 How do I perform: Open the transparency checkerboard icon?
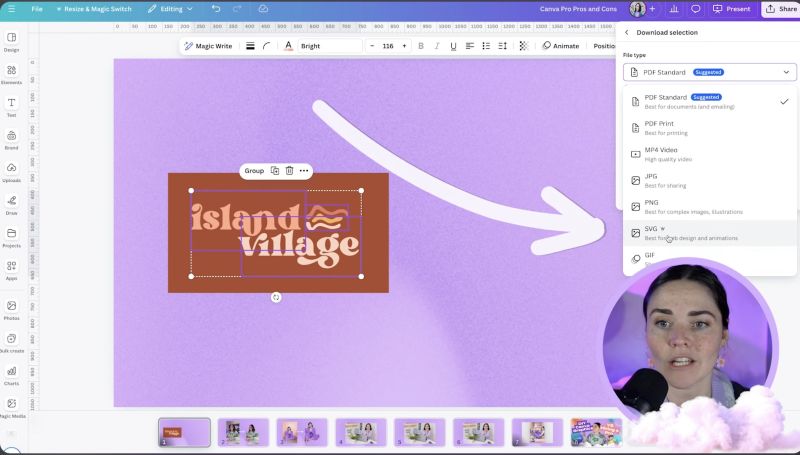[x=523, y=46]
